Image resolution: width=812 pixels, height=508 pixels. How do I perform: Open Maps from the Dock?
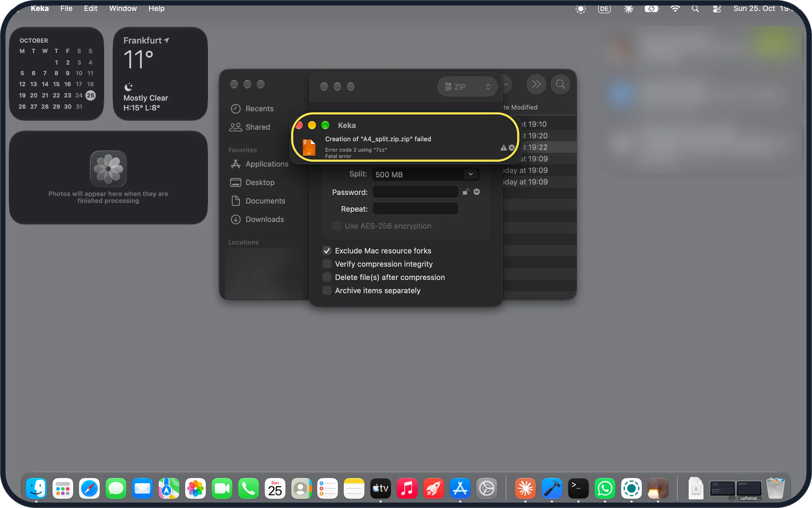(x=169, y=488)
